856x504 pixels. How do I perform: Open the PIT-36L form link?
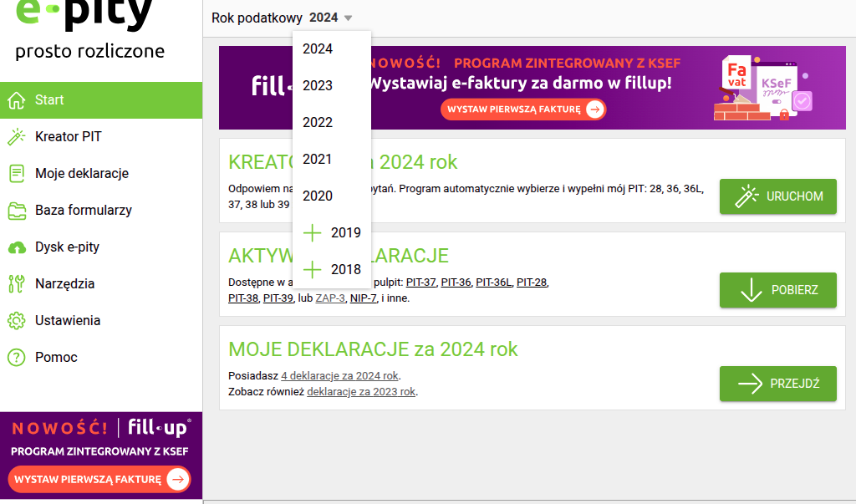(x=493, y=283)
